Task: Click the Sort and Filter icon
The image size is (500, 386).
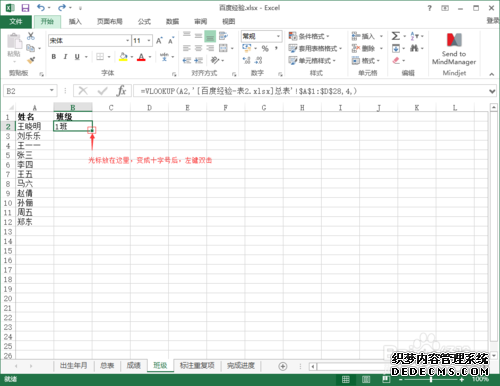Action: tap(414, 36)
